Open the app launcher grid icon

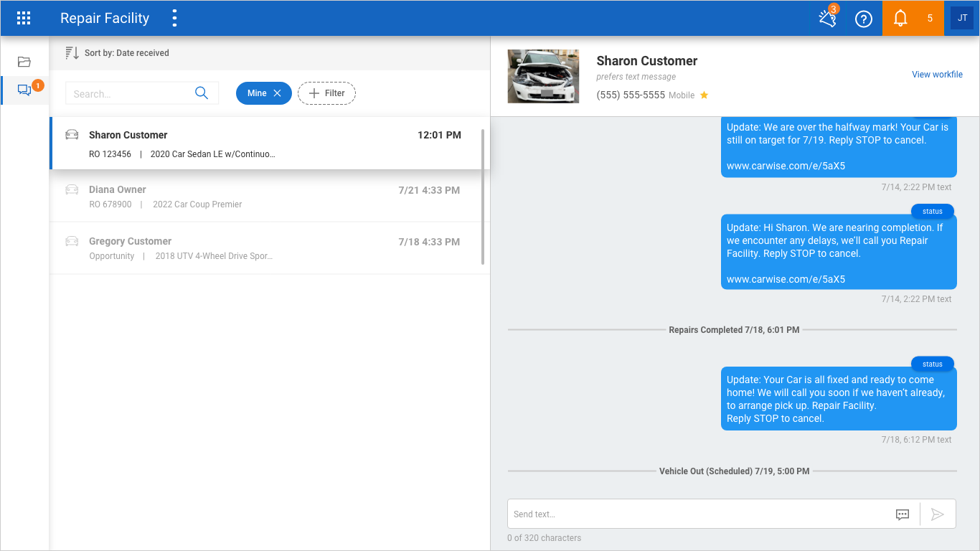24,19
